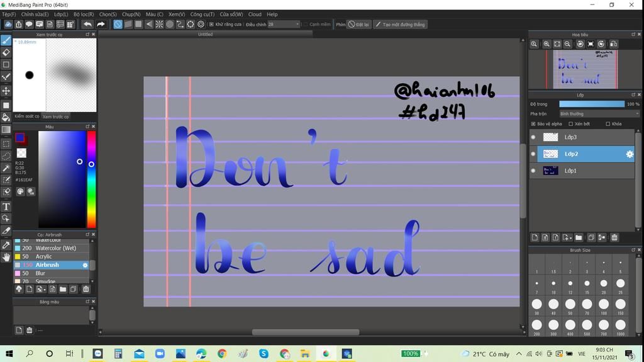Click the foreground color swatch
644x362 pixels.
pyautogui.click(x=19, y=137)
